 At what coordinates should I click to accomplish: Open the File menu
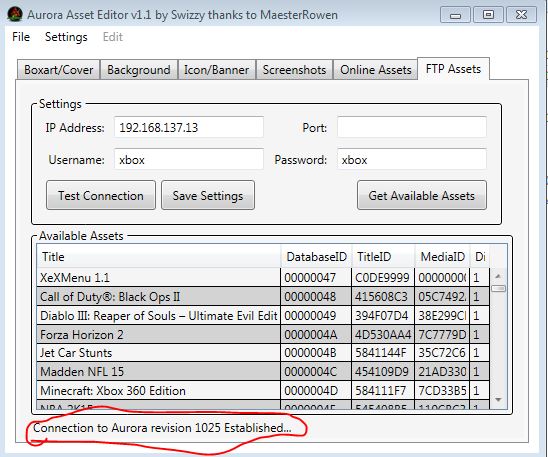[21, 37]
